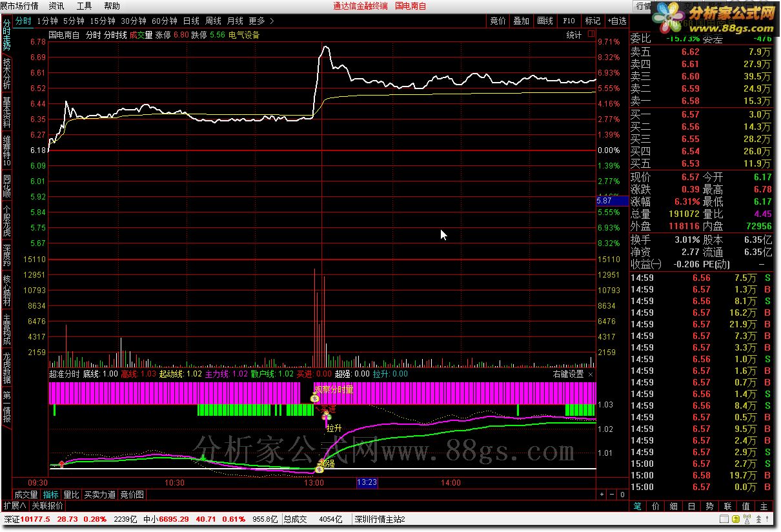This screenshot has height=532, width=781.
Task: Open the 分时走势 sidebar tab
Action: pyautogui.click(x=6, y=34)
